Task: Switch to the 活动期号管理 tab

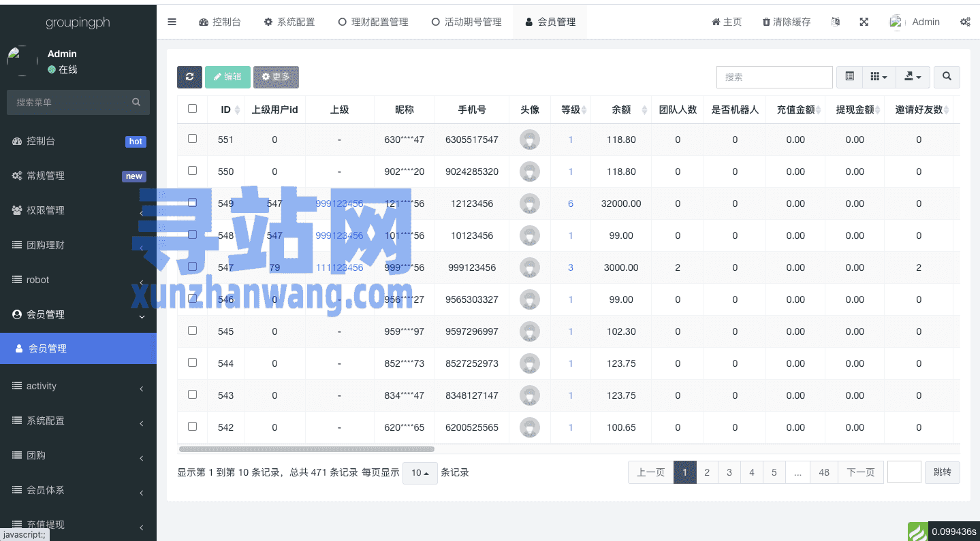Action: 467,22
